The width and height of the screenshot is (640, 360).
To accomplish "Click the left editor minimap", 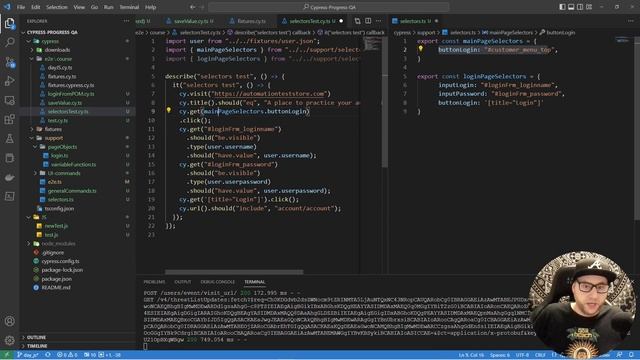I will [x=372, y=44].
